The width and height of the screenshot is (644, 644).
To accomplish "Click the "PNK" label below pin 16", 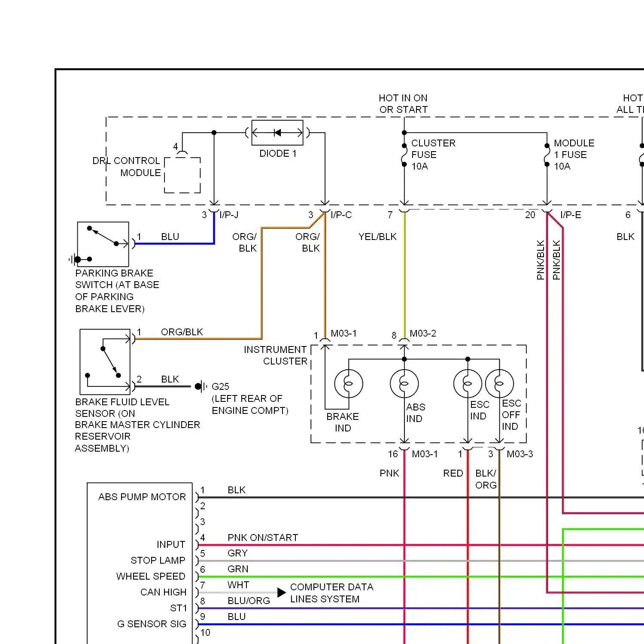I will [389, 473].
